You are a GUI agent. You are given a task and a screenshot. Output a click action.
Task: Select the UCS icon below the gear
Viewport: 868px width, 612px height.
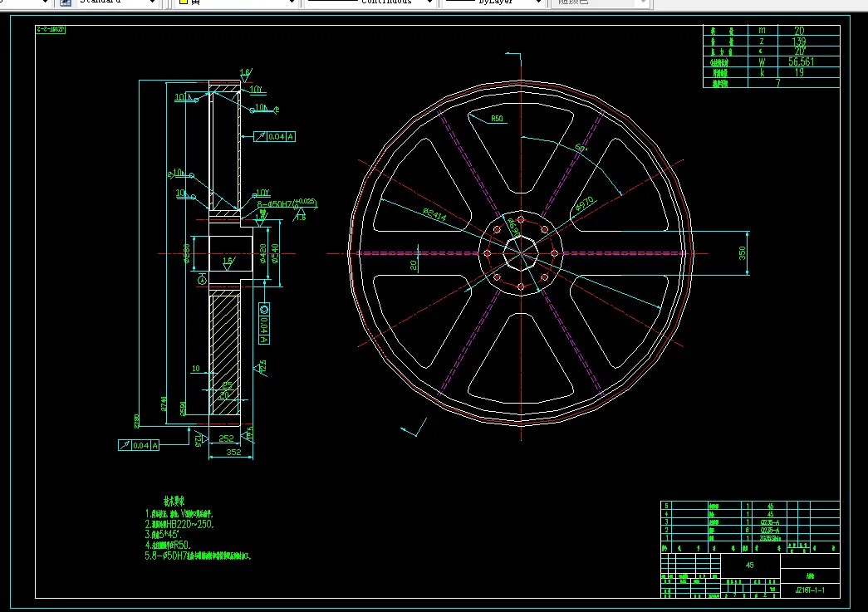click(x=414, y=429)
